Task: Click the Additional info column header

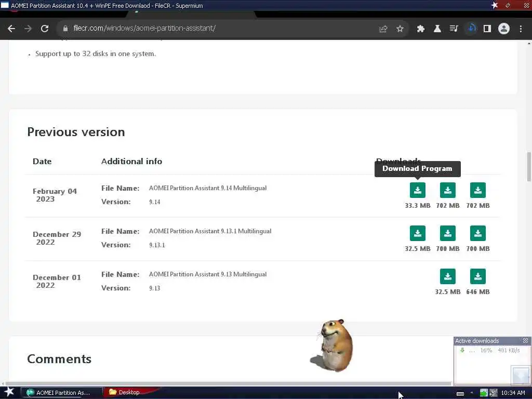Action: (x=131, y=161)
